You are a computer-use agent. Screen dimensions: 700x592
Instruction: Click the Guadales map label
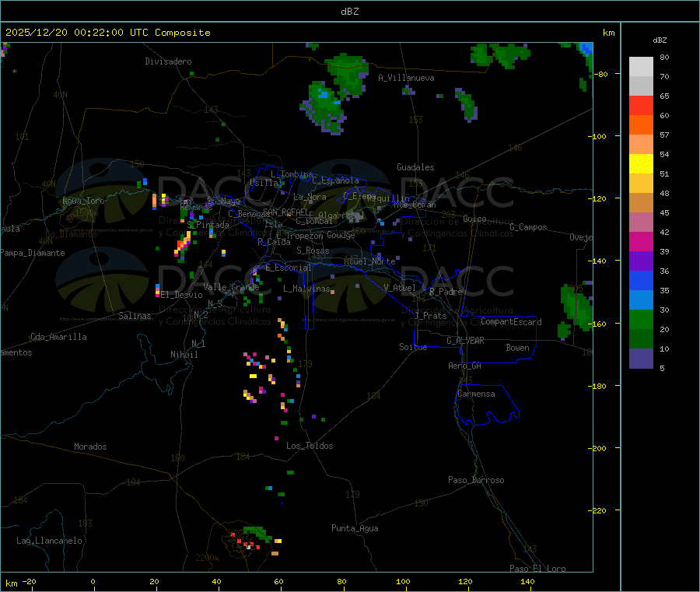point(415,167)
